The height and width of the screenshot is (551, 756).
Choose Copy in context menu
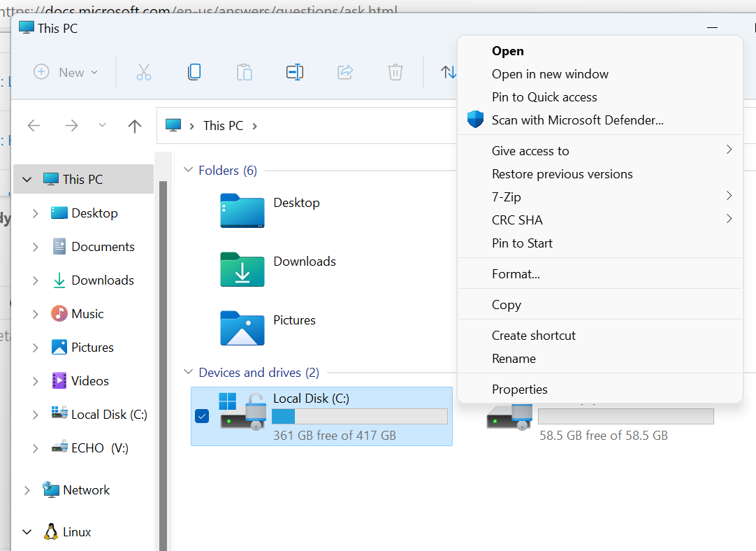click(x=599, y=305)
